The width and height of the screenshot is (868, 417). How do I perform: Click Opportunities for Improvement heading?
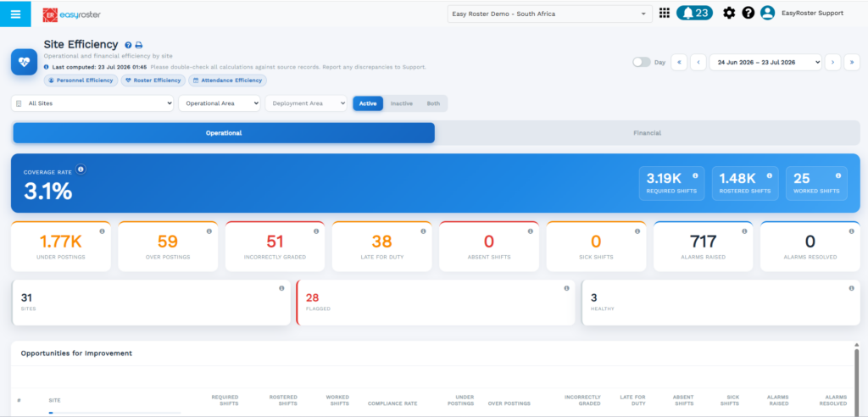[76, 353]
